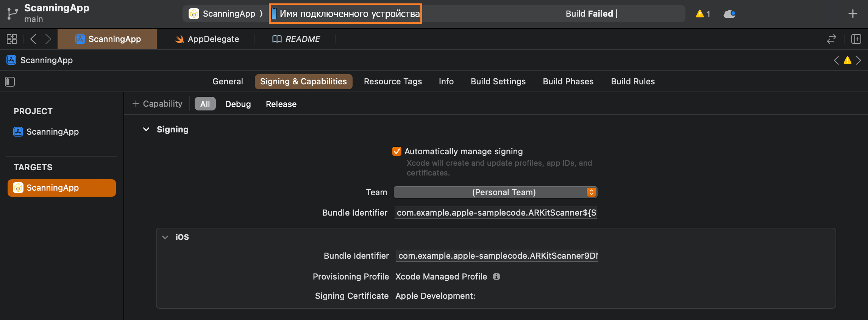Filter by Debug configuration
Viewport: 868px width, 320px height.
click(x=238, y=104)
